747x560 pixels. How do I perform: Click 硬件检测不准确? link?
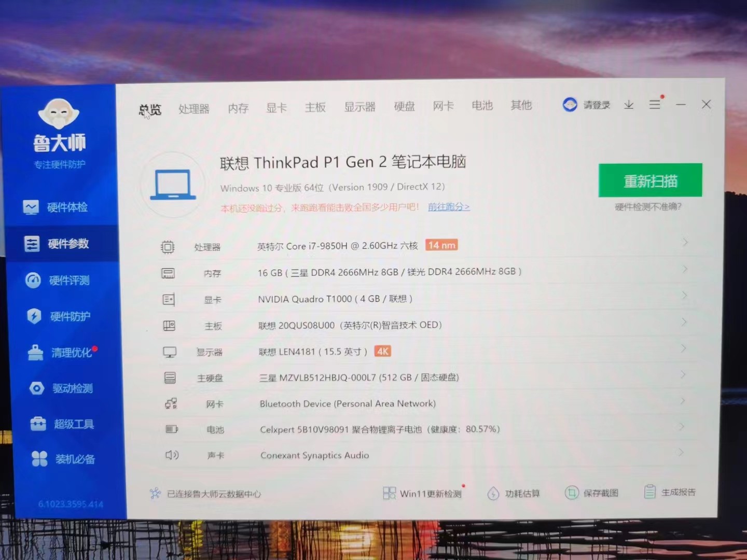(x=648, y=206)
